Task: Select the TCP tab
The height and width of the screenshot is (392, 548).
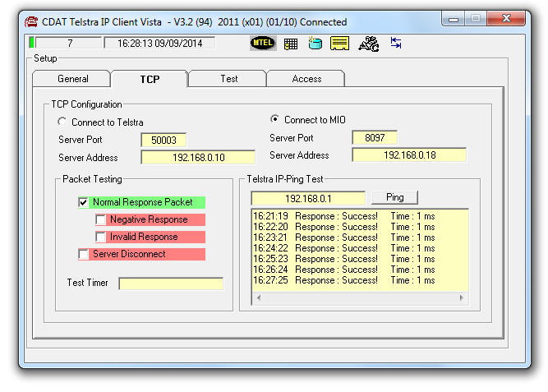Action: 150,79
